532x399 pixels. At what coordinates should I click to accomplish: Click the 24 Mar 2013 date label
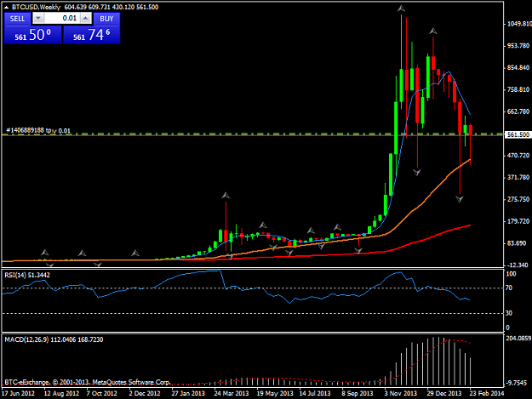click(x=232, y=393)
